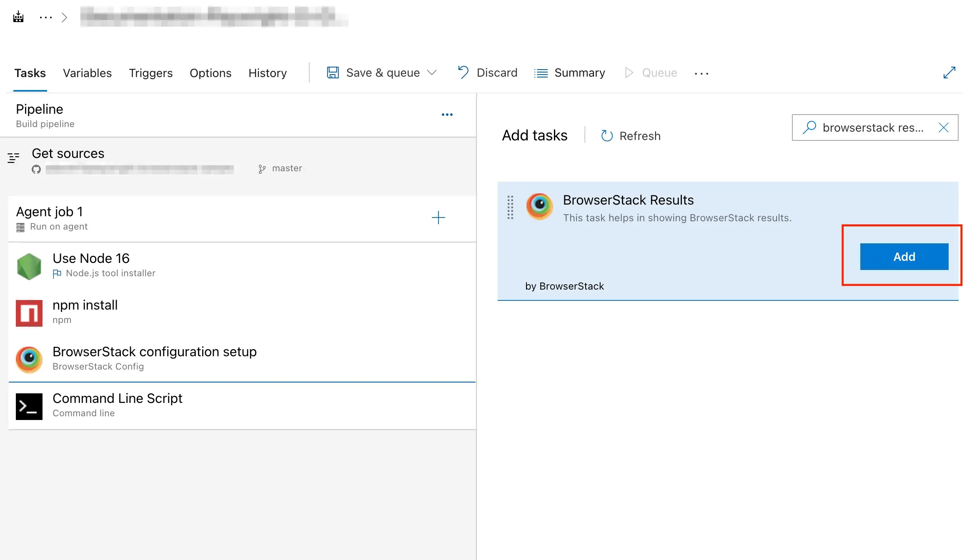Click the Refresh icon in the Add tasks panel
Screen dimensions: 972x560
(x=607, y=136)
